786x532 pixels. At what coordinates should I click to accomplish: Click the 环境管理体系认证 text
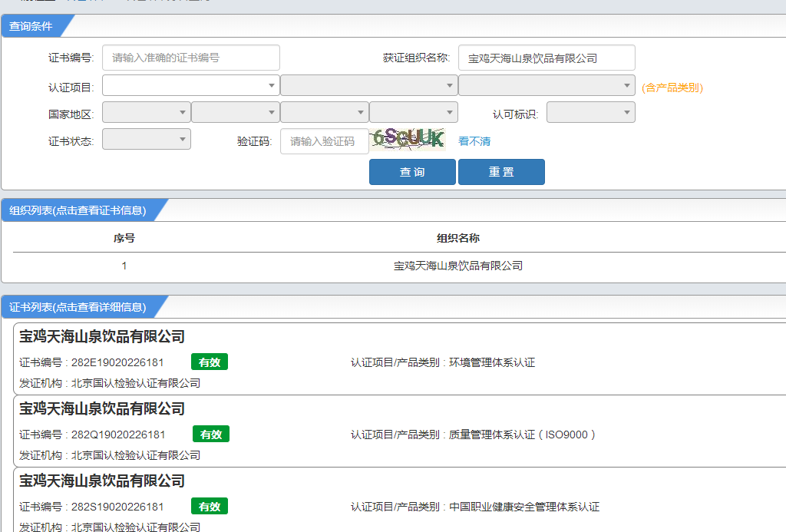click(492, 362)
